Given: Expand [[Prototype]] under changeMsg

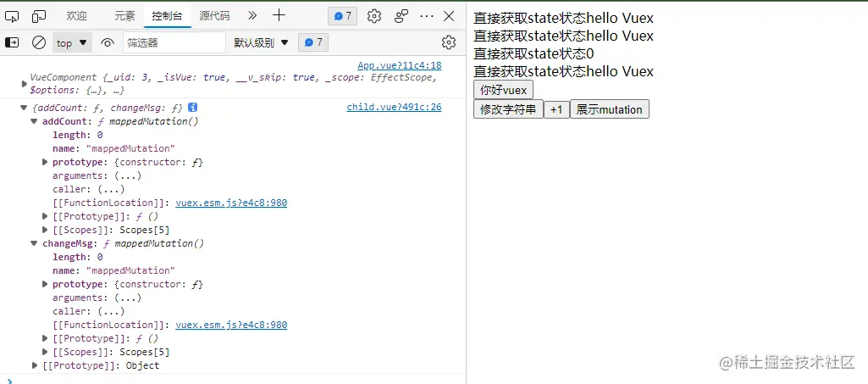Looking at the screenshot, I should 46,338.
